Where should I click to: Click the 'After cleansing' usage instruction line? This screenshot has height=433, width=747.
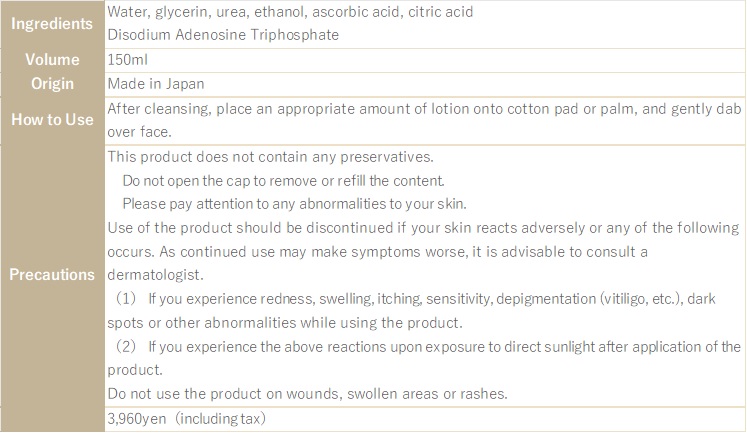coord(424,109)
